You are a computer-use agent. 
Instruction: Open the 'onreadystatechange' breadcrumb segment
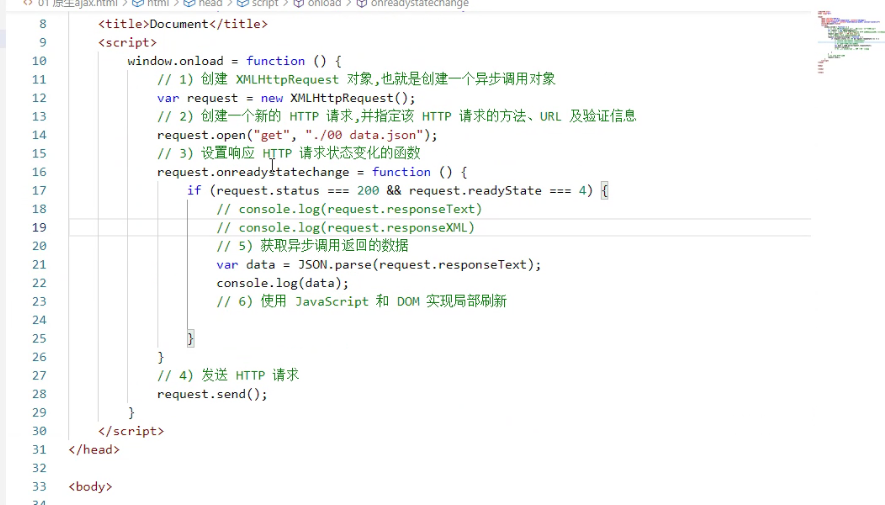pyautogui.click(x=419, y=3)
